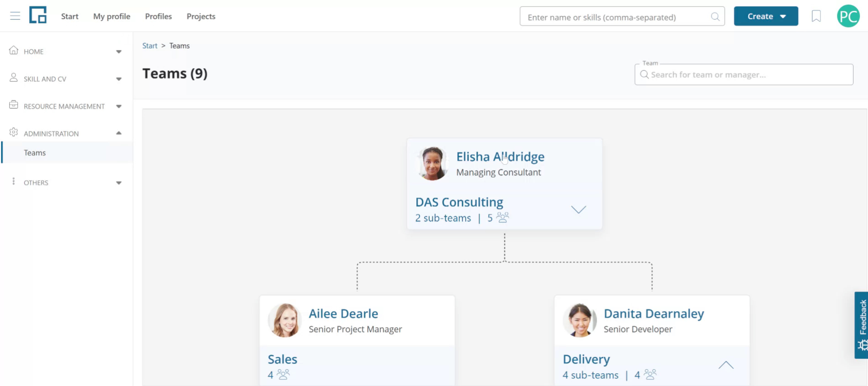The image size is (868, 386).
Task: Click the application logo icon
Action: (38, 15)
